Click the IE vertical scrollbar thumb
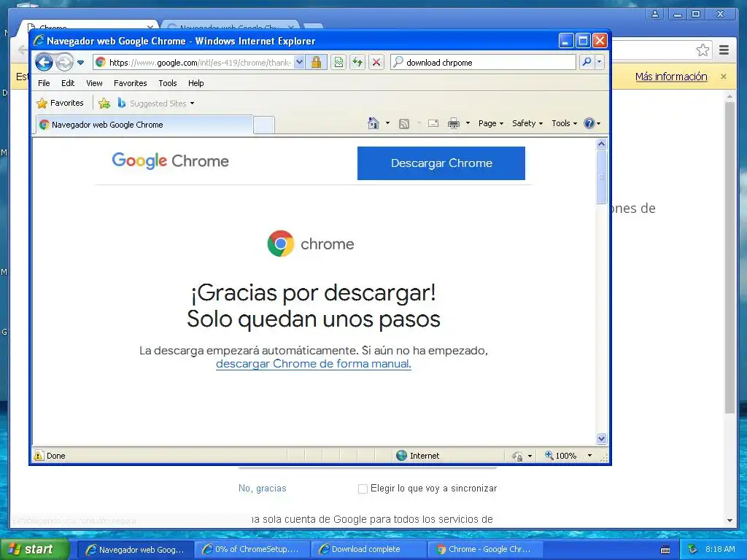Viewport: 747px width, 560px height. coord(601,176)
